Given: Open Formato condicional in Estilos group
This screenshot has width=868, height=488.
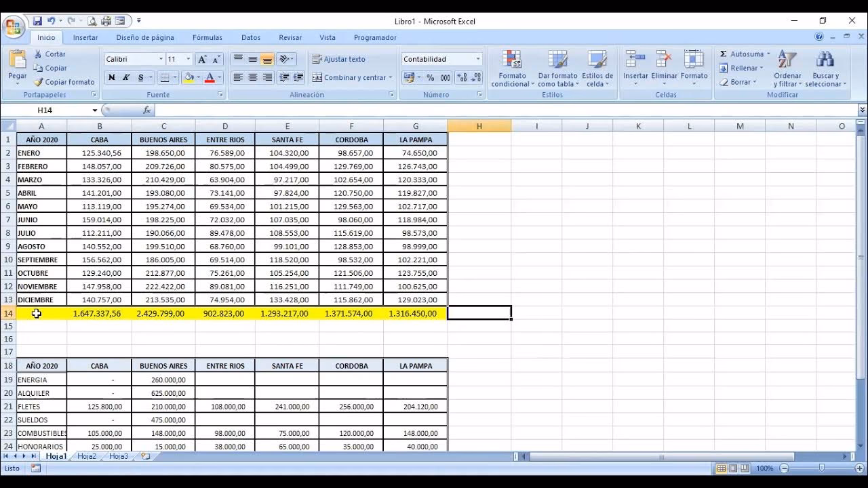Looking at the screenshot, I should pos(513,68).
